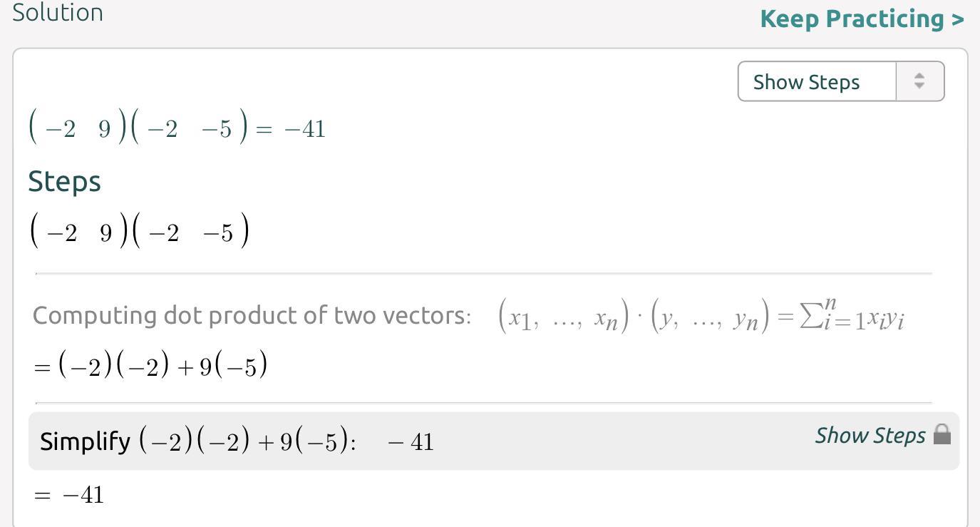Image resolution: width=980 pixels, height=527 pixels.
Task: Click 'Computing dot product of two vectors' text
Action: coord(252,315)
